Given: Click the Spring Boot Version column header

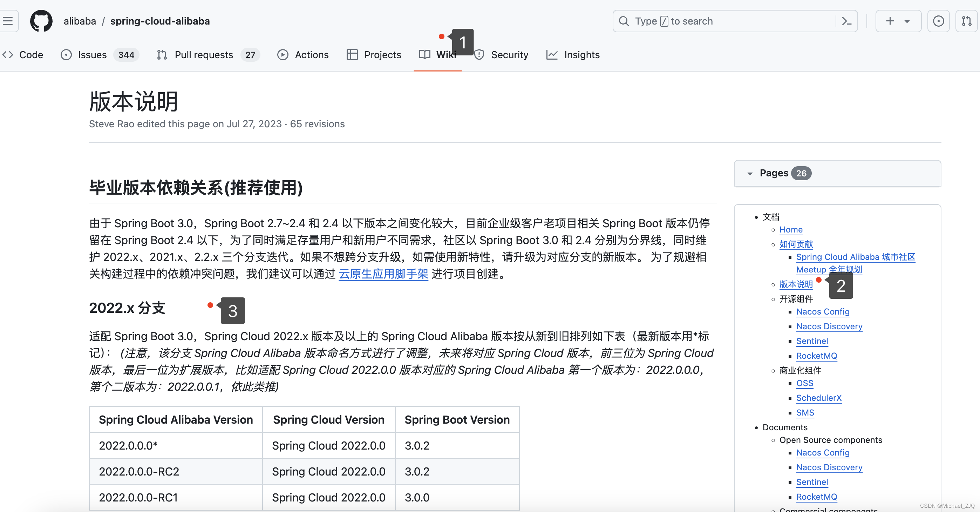Looking at the screenshot, I should click(x=457, y=420).
